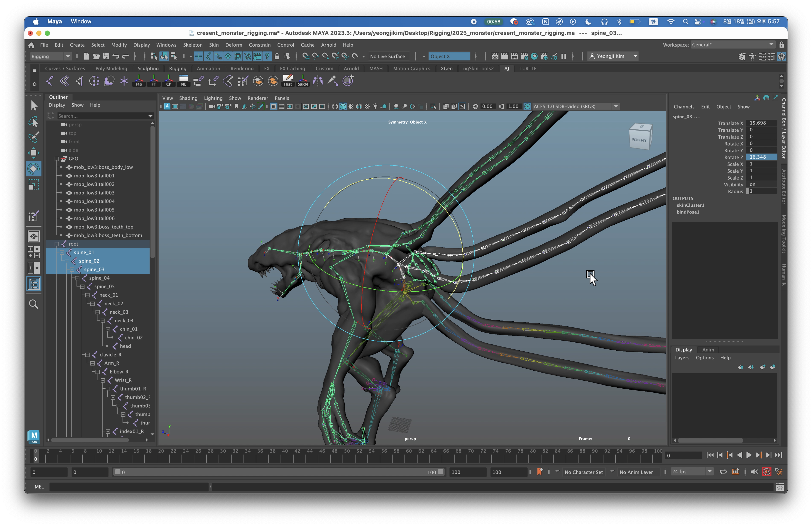812x526 pixels.
Task: Collapse the spine_04 joint in Outliner
Action: pyautogui.click(x=77, y=278)
